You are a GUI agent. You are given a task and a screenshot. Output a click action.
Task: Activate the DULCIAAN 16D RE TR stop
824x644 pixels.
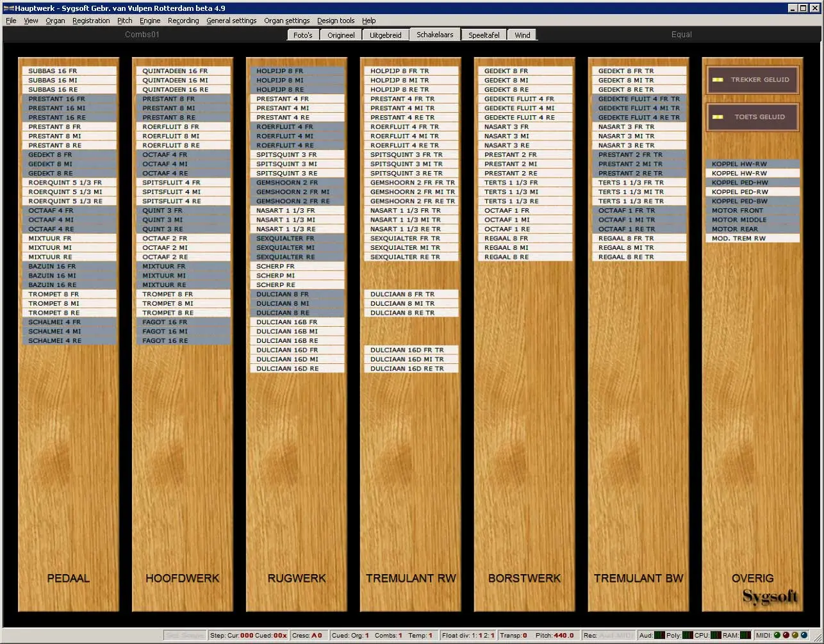pos(411,368)
